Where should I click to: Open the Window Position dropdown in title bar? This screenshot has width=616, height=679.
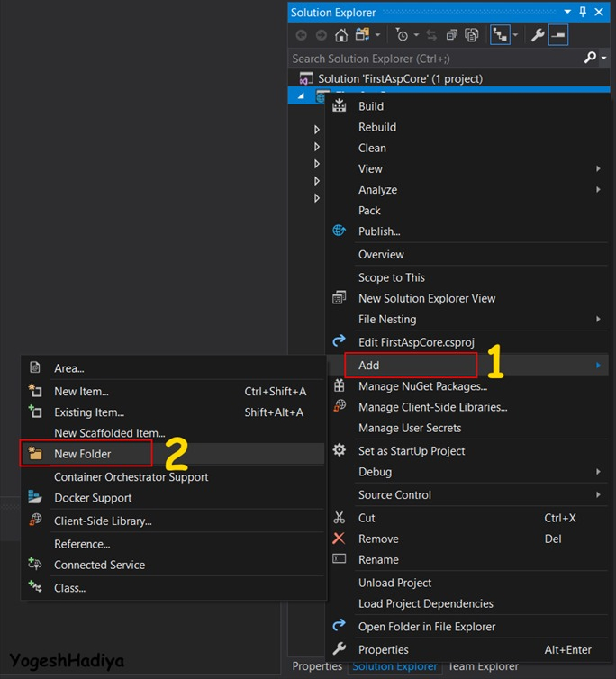tap(567, 12)
